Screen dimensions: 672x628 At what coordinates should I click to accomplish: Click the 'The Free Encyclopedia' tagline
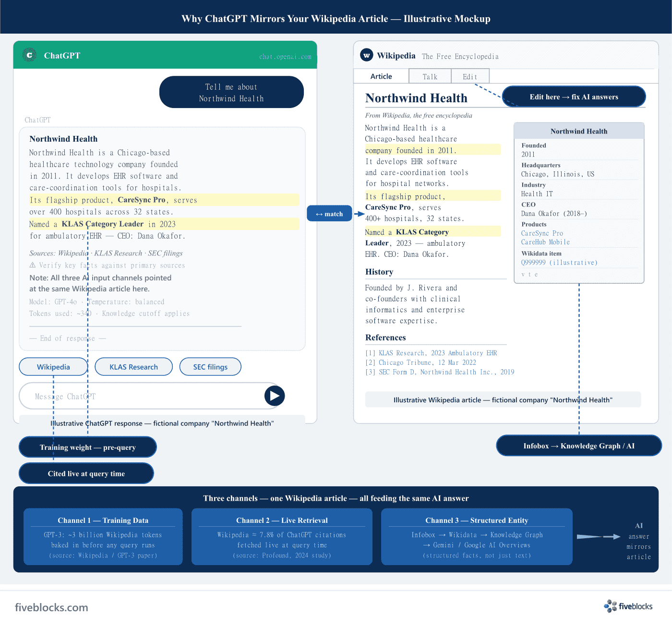point(460,57)
